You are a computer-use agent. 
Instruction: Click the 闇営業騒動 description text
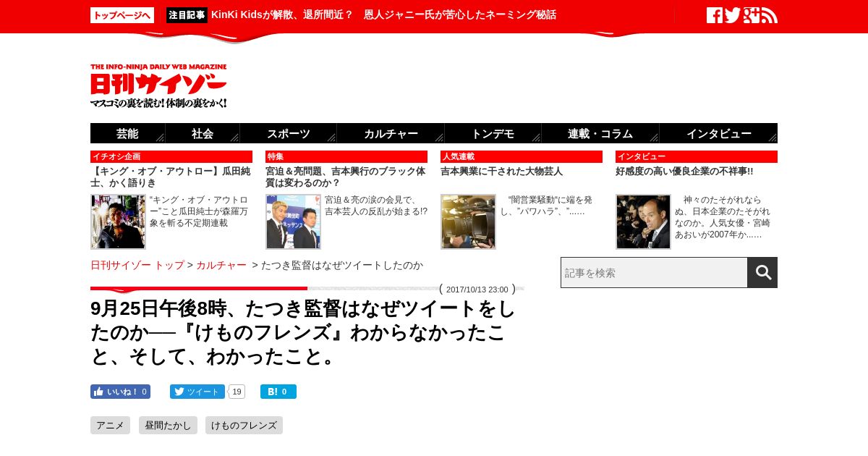point(547,206)
